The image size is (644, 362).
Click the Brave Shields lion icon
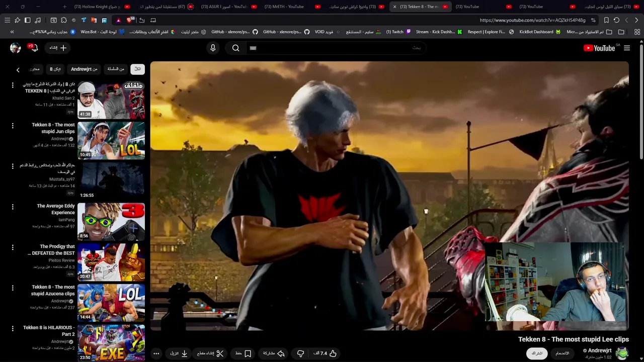(x=130, y=20)
